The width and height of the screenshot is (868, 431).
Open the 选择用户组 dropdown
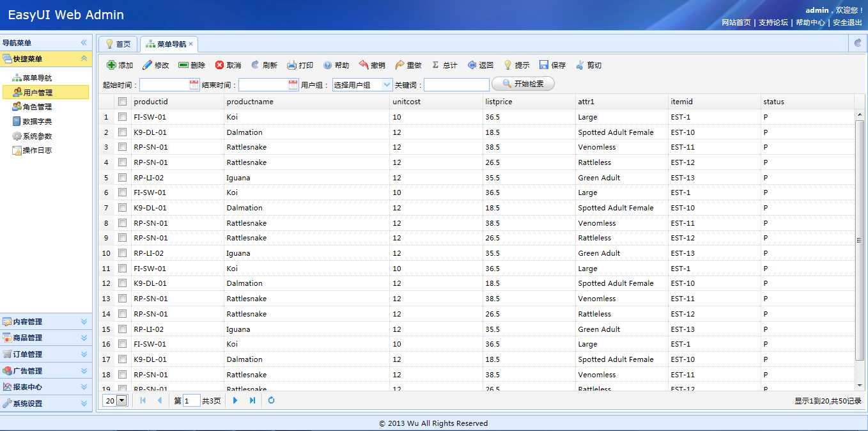click(387, 84)
